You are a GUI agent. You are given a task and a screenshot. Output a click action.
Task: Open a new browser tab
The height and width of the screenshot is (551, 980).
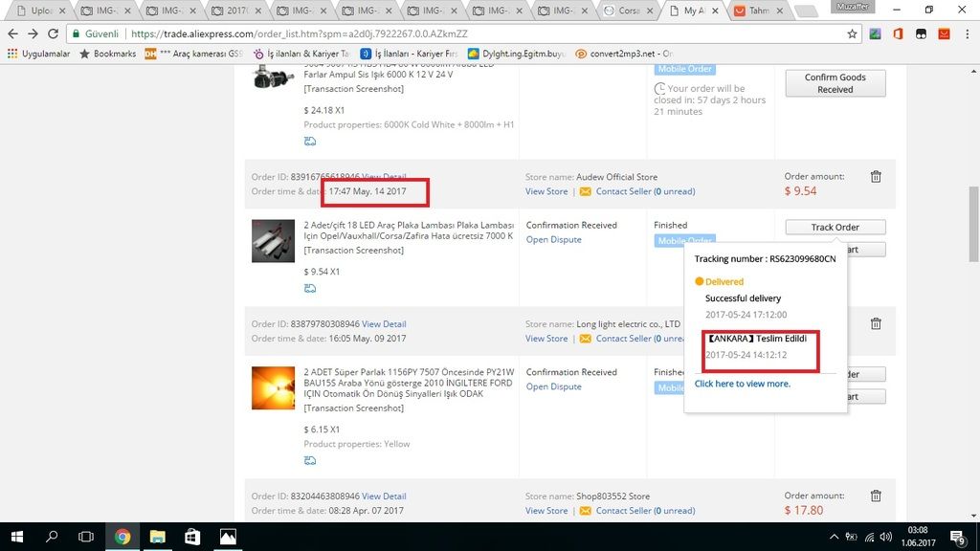806,11
